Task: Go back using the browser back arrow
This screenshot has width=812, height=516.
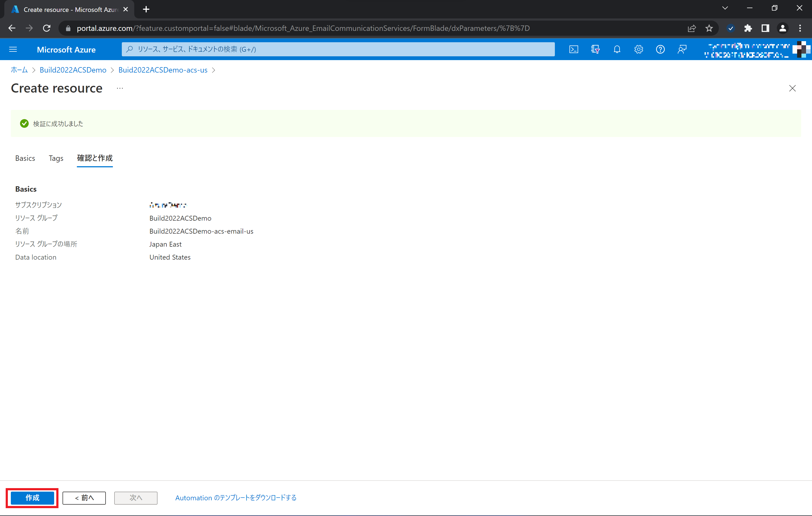Action: tap(12, 28)
